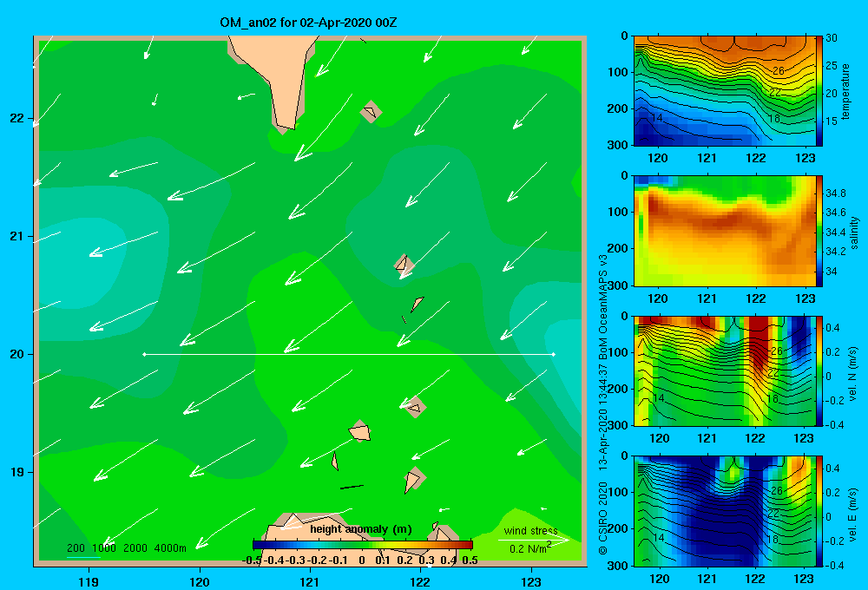This screenshot has height=590, width=868.
Task: Click the '34.8' salinity scale value
Action: [835, 193]
